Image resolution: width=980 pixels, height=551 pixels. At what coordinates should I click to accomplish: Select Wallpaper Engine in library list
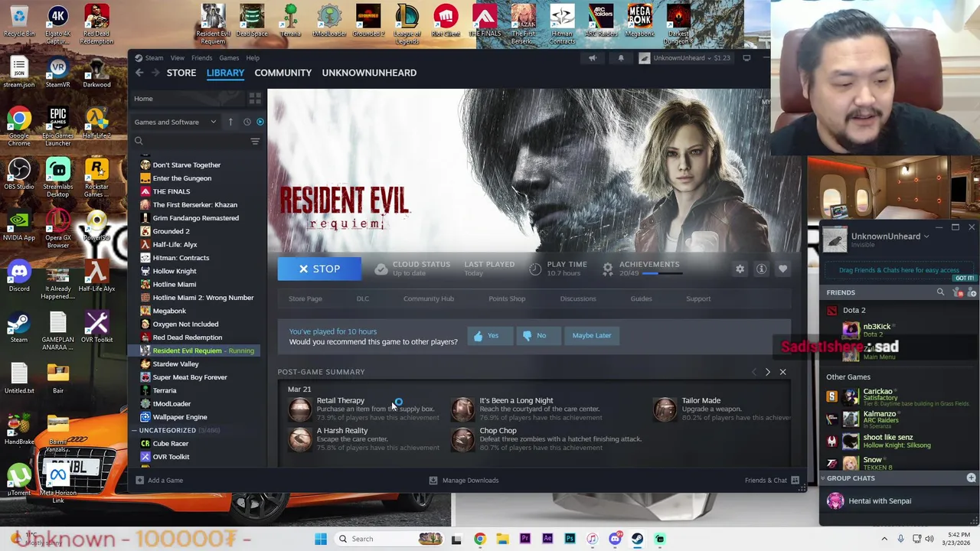click(180, 417)
